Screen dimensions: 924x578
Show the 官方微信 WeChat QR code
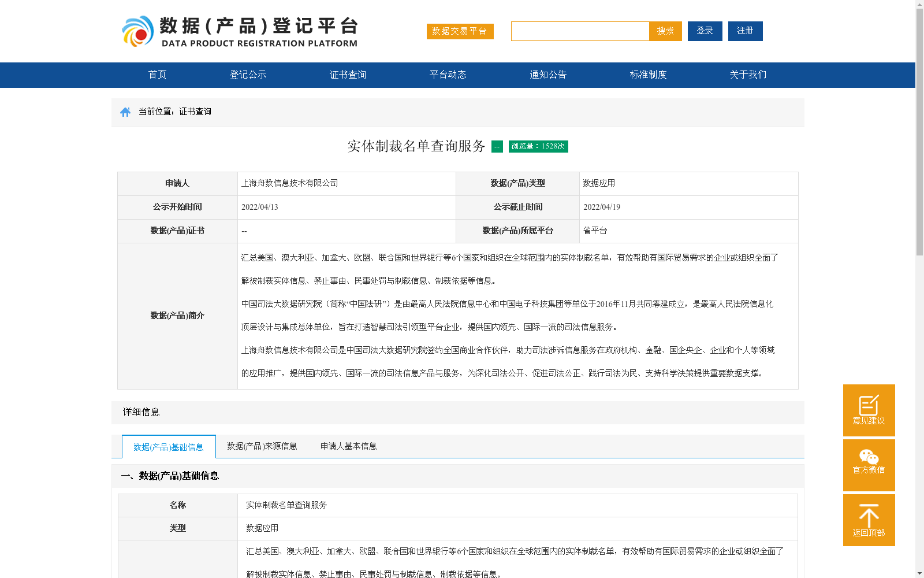[869, 465]
